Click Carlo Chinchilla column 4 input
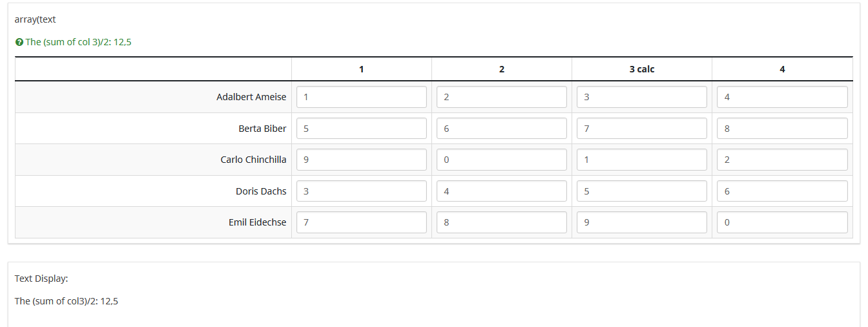Image resolution: width=868 pixels, height=327 pixels. point(782,160)
